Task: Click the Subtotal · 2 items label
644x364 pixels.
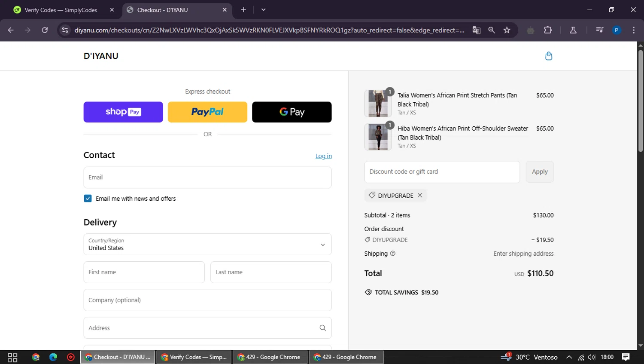Action: [387, 215]
